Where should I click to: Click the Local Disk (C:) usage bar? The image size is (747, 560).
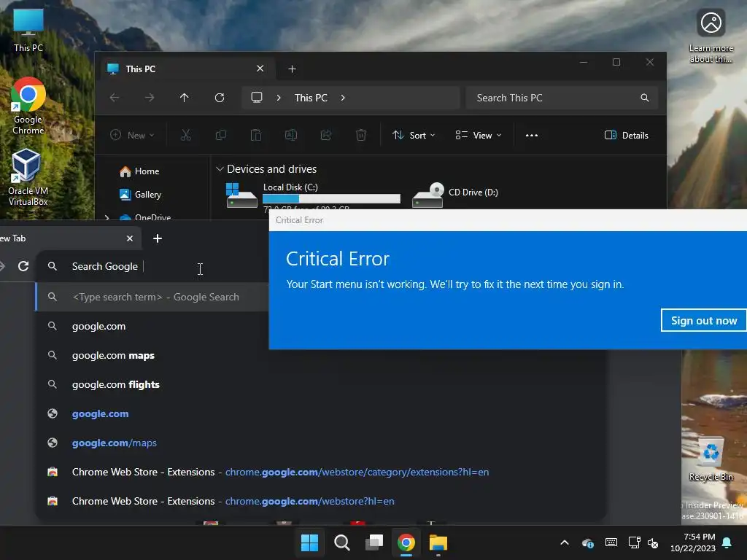[332, 198]
